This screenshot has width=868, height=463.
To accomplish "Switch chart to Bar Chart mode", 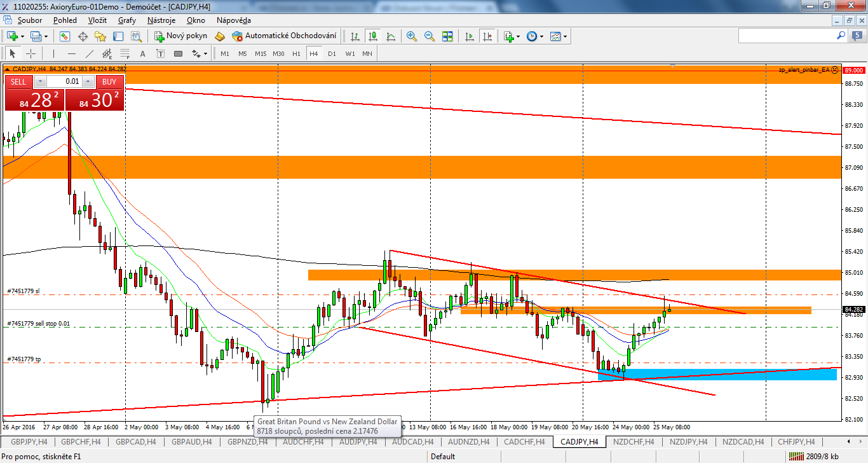I will pyautogui.click(x=355, y=36).
